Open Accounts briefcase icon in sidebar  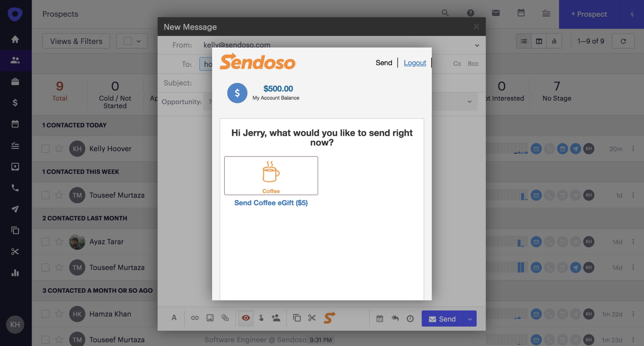15,82
